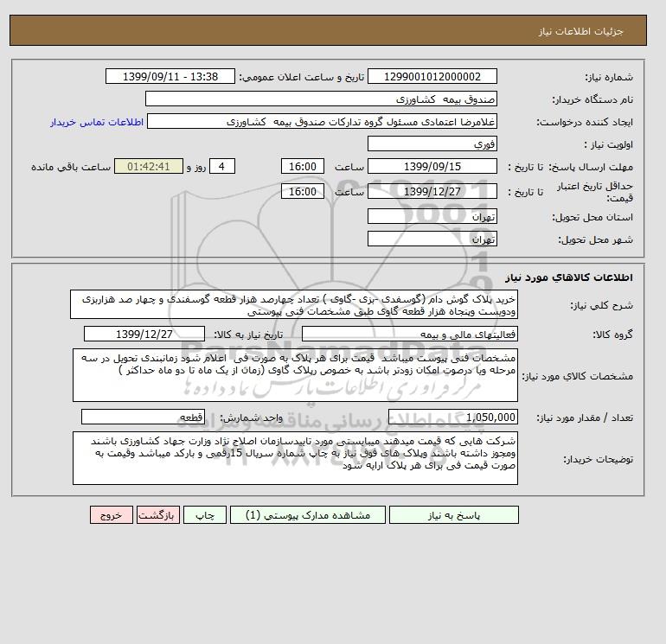Click response deadline date 1399/09/15
This screenshot has width=666, height=644.
(x=432, y=167)
